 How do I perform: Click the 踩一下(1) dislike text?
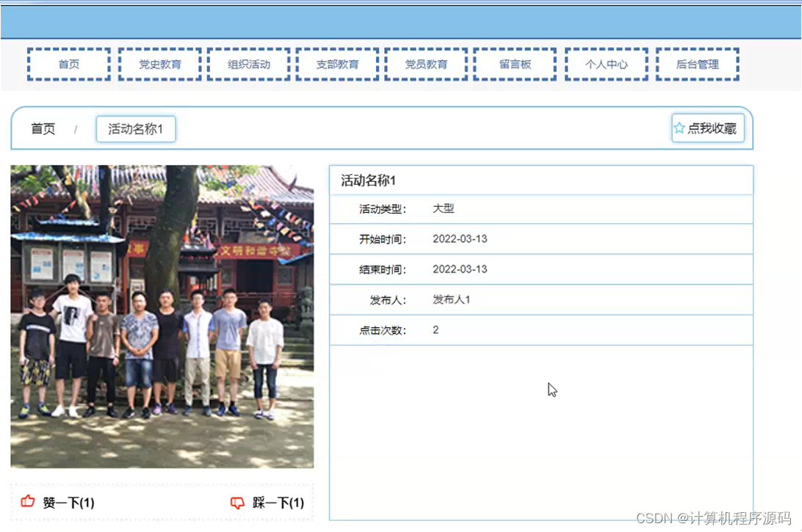[278, 503]
